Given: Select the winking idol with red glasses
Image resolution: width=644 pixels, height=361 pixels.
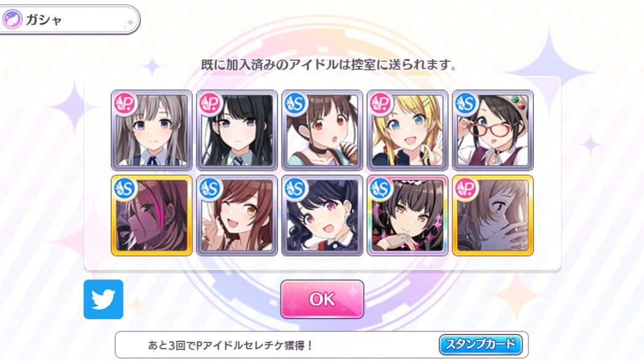Looking at the screenshot, I should [x=493, y=130].
